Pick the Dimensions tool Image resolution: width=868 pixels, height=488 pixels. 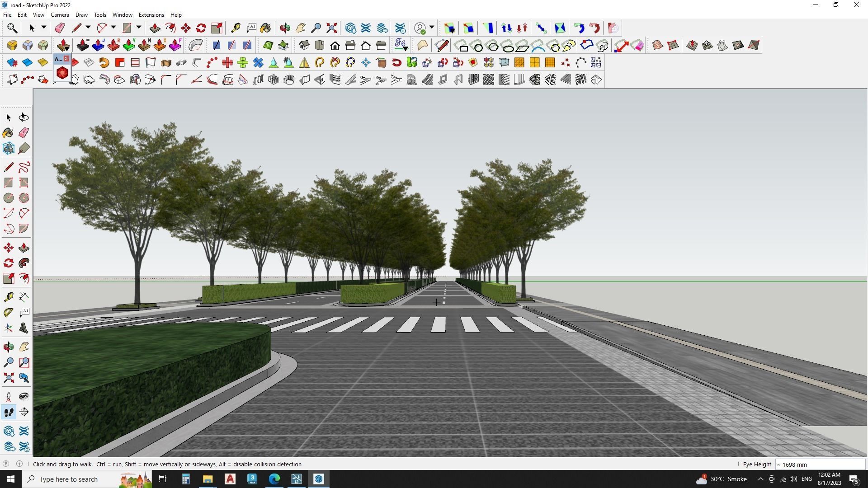click(x=24, y=296)
